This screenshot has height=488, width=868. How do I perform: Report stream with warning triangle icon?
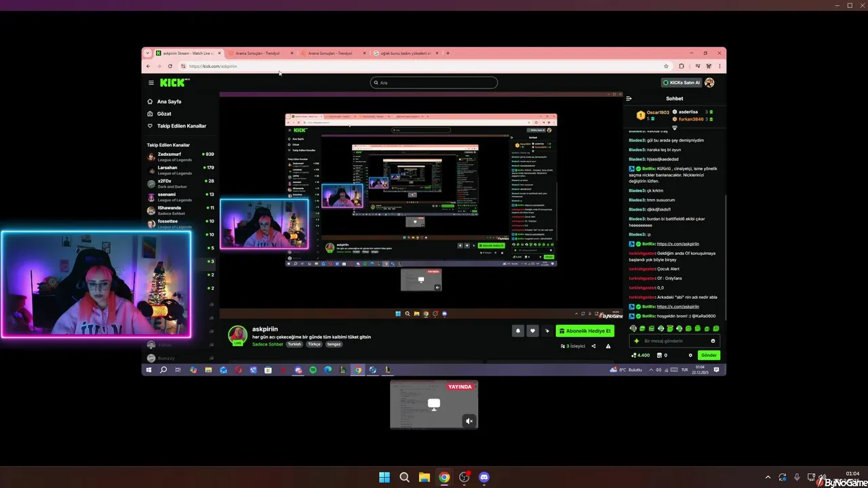pyautogui.click(x=608, y=346)
